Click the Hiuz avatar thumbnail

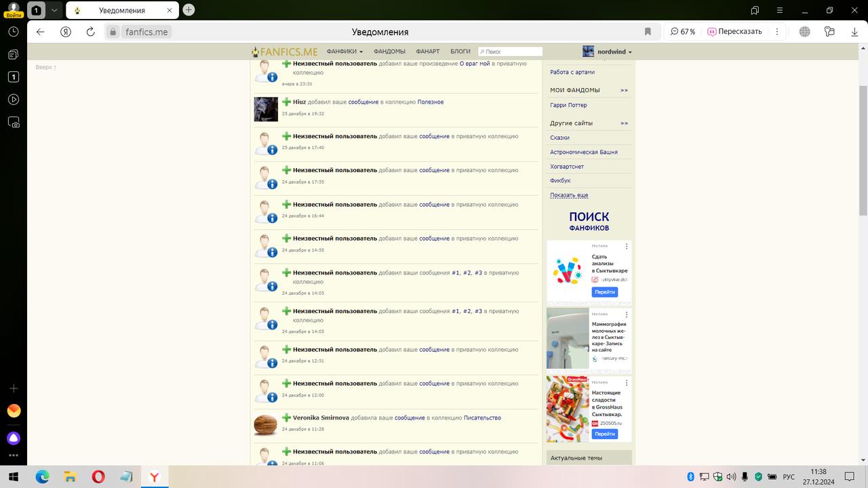tap(266, 109)
